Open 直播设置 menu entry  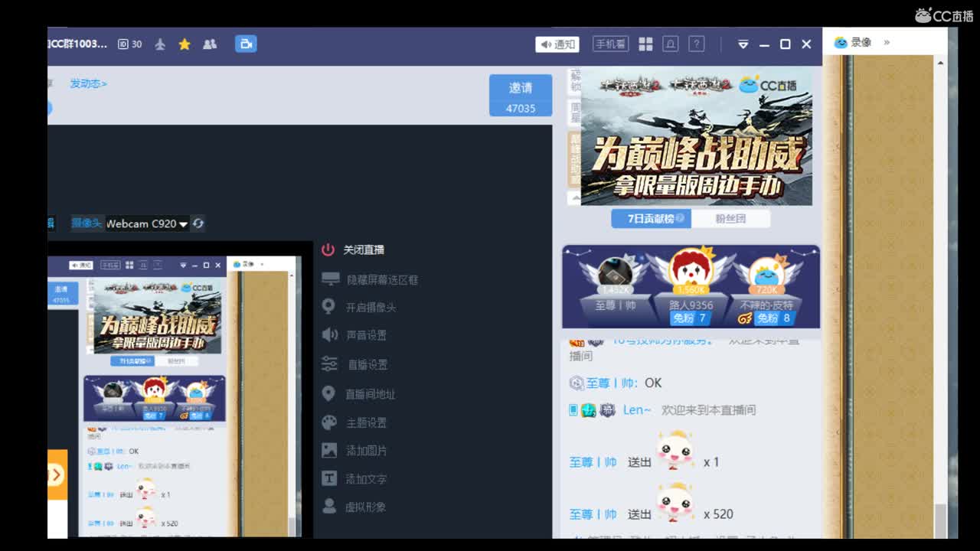click(367, 365)
